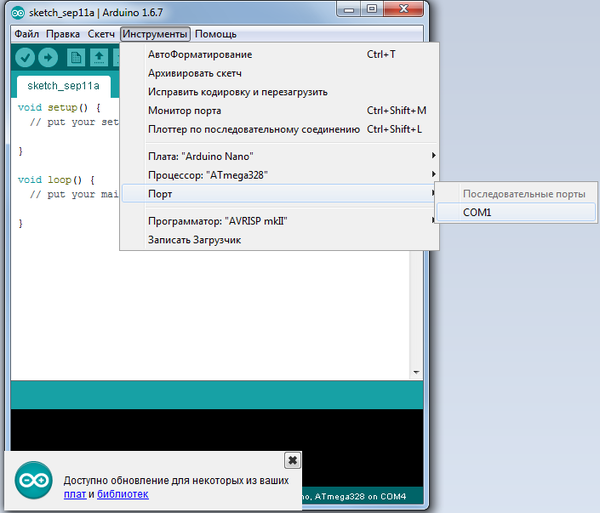
Task: Select COM1 from the serial ports list
Action: pyautogui.click(x=478, y=212)
